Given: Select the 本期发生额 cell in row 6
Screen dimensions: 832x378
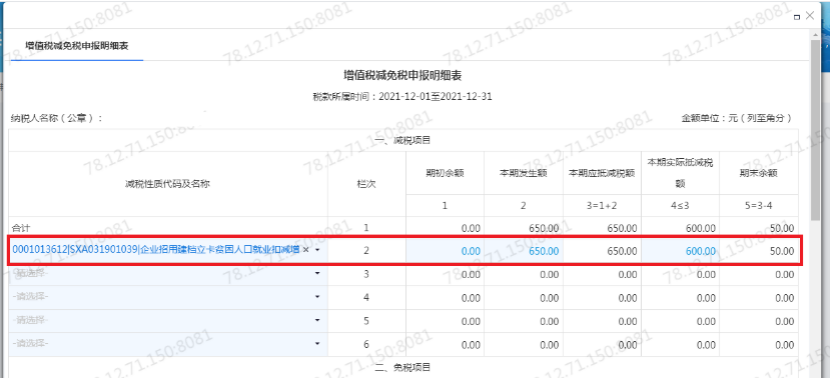Looking at the screenshot, I should pos(523,344).
